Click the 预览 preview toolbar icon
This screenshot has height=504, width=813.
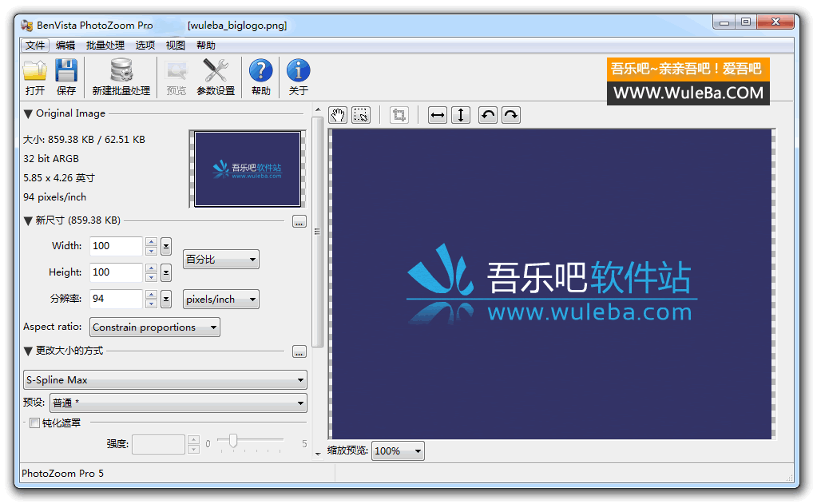176,77
